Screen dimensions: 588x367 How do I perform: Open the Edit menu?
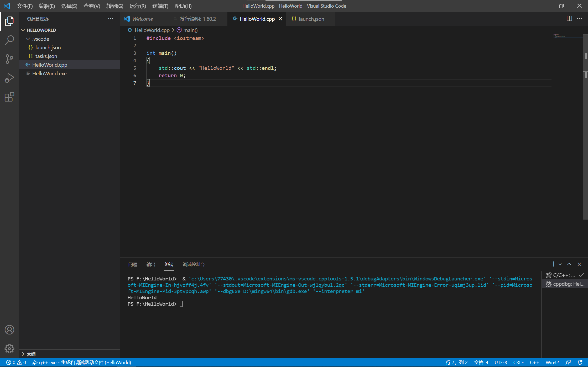point(47,6)
